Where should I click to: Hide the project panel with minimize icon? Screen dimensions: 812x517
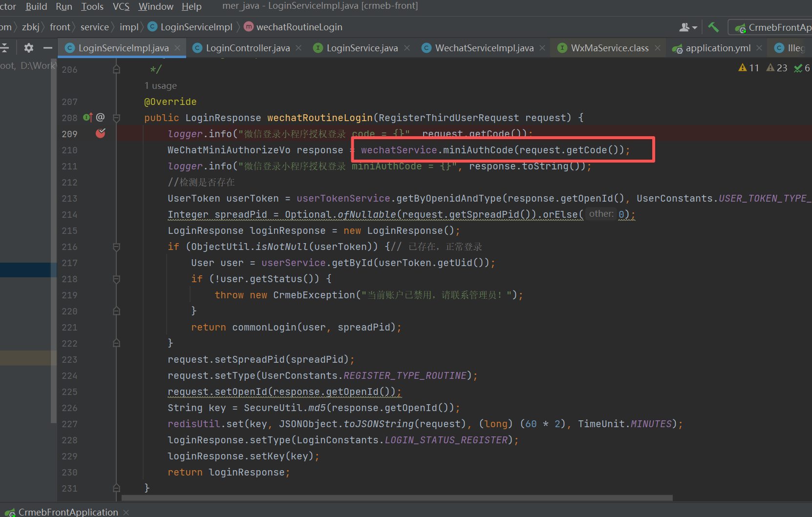pos(47,48)
